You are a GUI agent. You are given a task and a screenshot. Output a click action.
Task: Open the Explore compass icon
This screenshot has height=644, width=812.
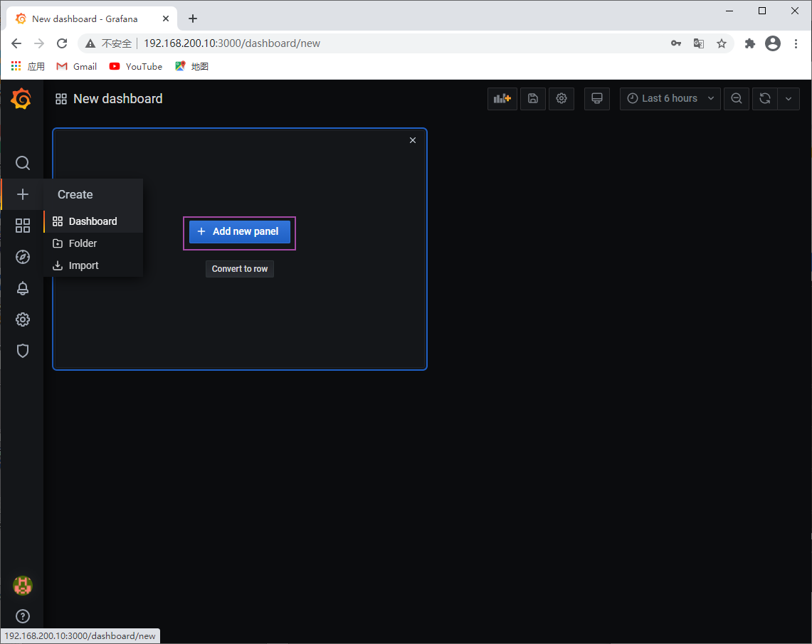point(22,257)
